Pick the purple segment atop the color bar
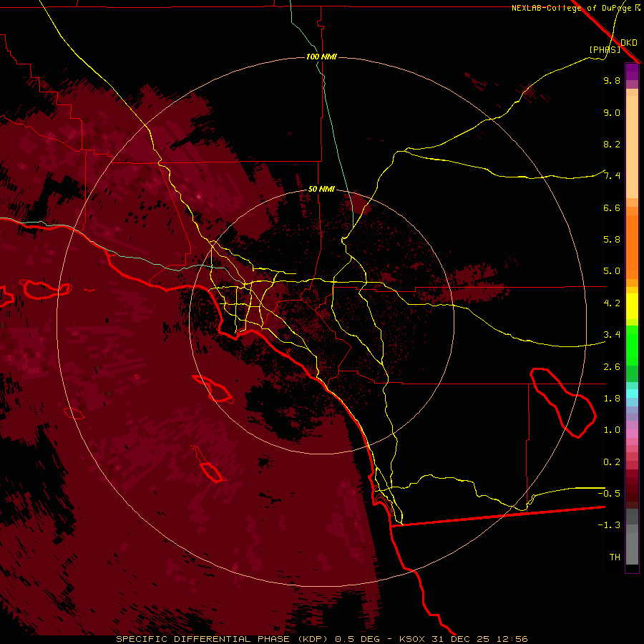Image resolution: width=644 pixels, height=644 pixels. 632,72
